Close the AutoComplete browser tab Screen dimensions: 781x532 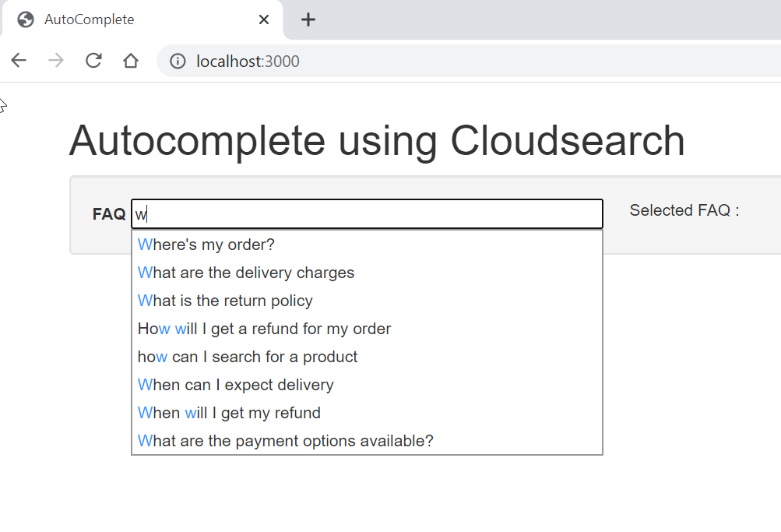point(263,19)
